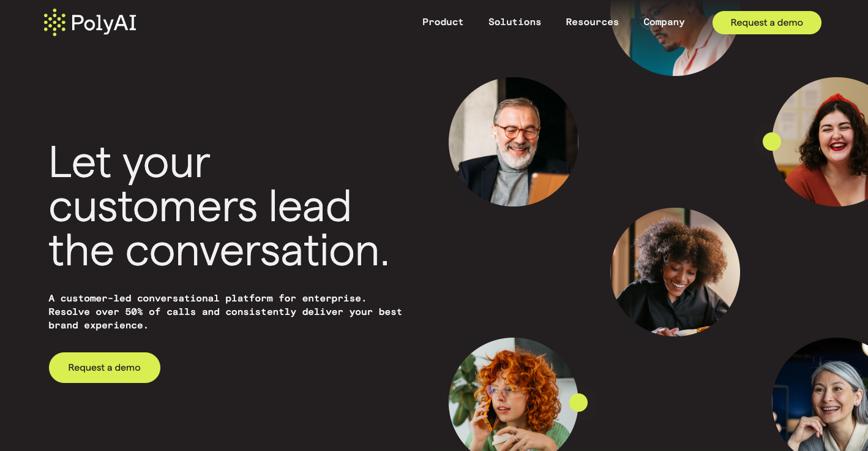Select the orange-haired woman on phone photo

click(514, 395)
